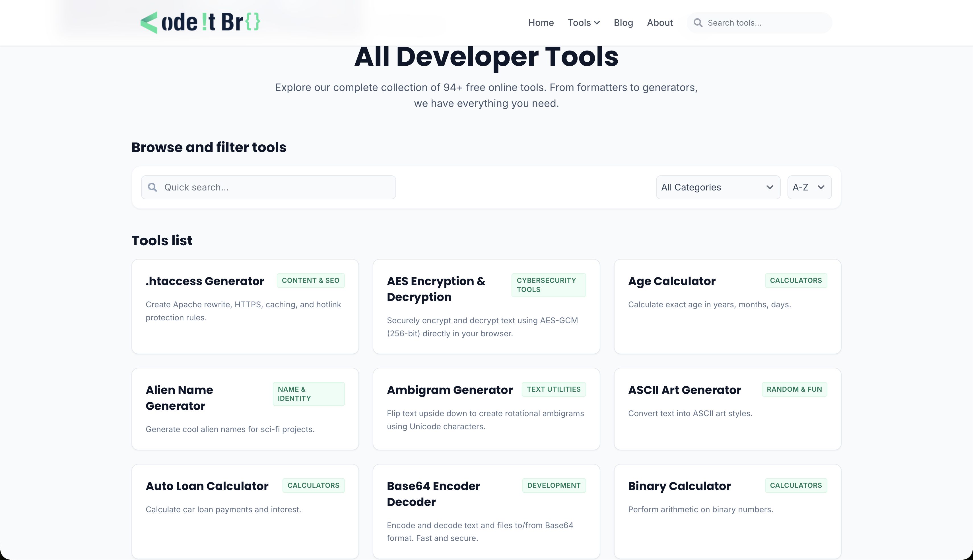Go to the Home page

click(x=540, y=23)
